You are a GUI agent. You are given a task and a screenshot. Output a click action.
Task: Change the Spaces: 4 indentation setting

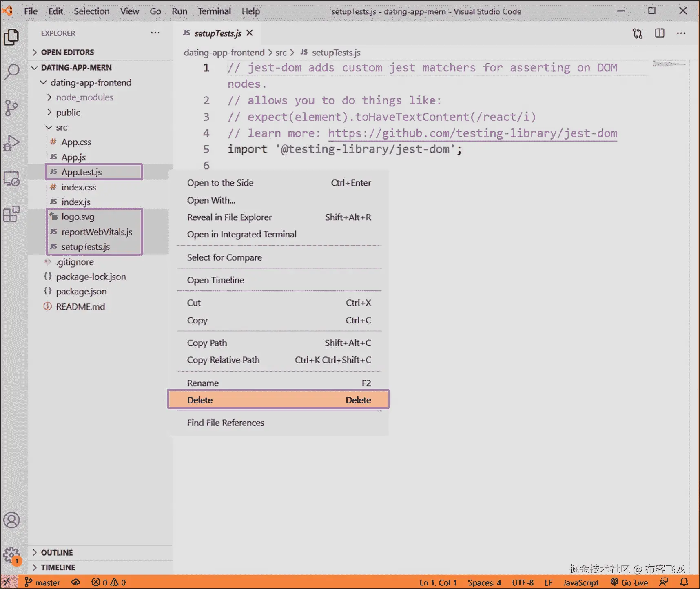484,582
